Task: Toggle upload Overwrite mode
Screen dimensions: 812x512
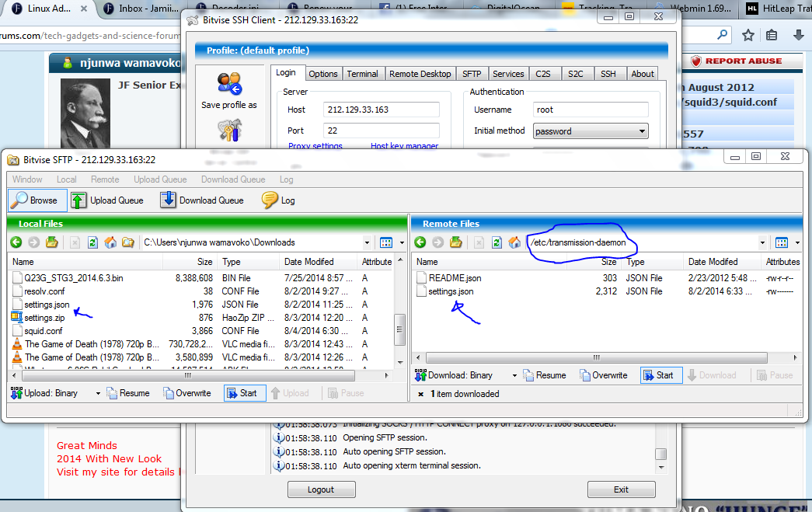Action: pyautogui.click(x=187, y=393)
